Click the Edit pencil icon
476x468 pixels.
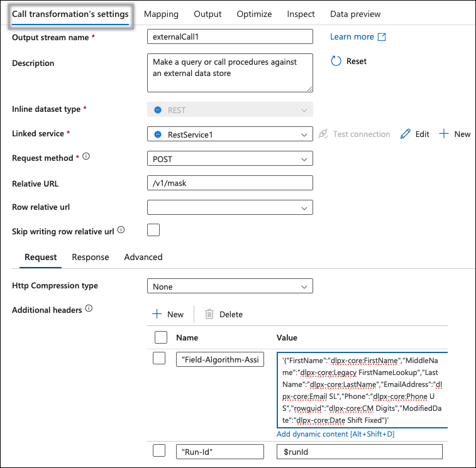pos(406,134)
